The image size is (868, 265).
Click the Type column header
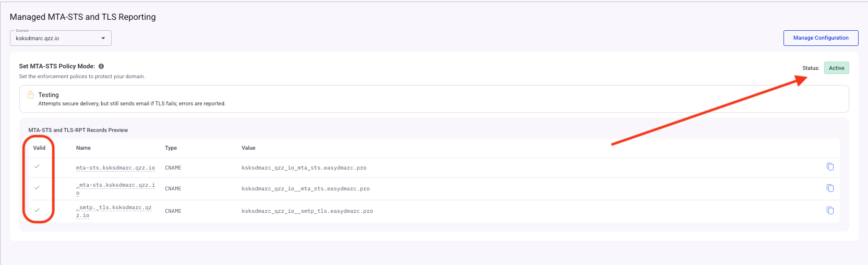(171, 148)
